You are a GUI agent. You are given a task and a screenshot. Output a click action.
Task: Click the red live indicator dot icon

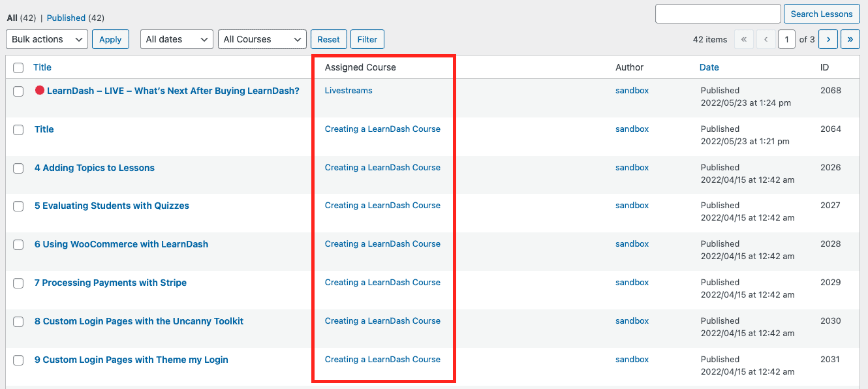point(39,91)
